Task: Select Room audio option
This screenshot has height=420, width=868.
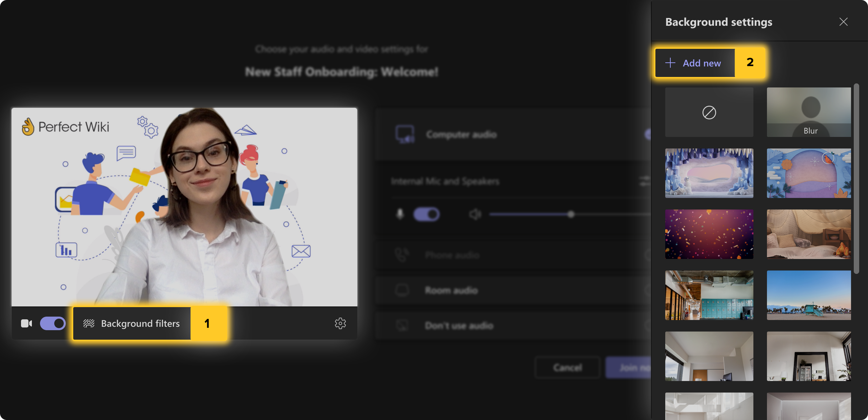Action: tap(513, 290)
